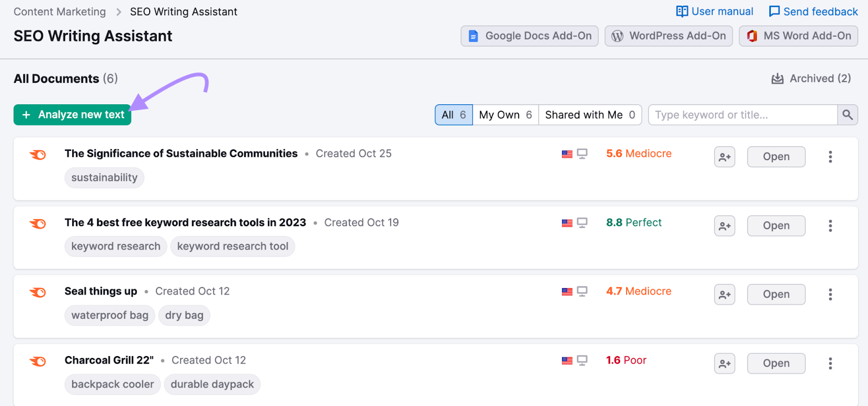Open the Charcoal Grill 22" document
The height and width of the screenshot is (406, 868).
(x=776, y=364)
